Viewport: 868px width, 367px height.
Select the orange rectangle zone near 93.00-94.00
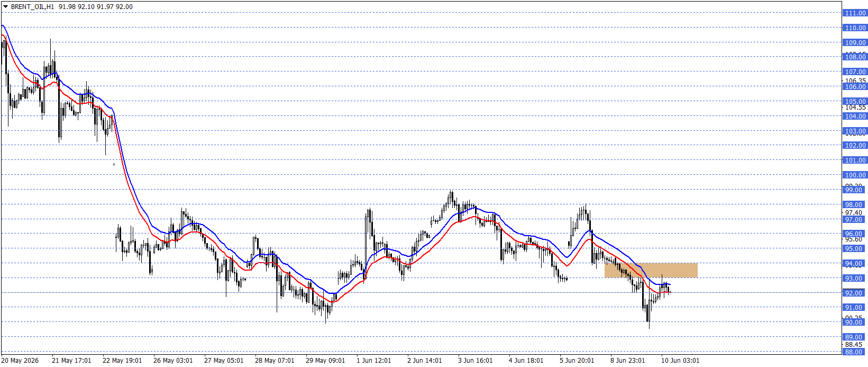(651, 270)
